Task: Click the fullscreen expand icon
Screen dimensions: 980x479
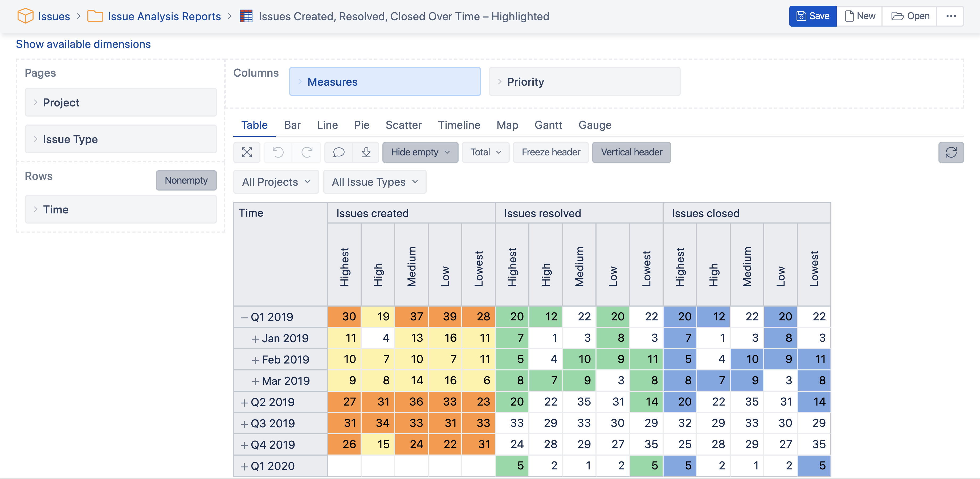Action: coord(247,152)
